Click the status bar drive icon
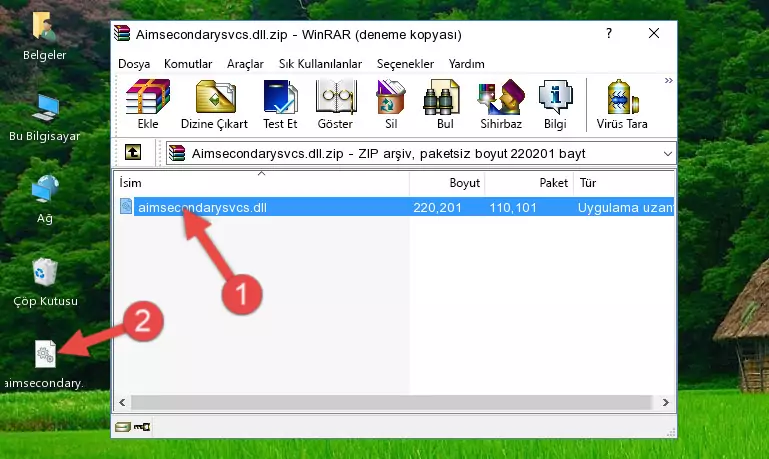 click(122, 427)
